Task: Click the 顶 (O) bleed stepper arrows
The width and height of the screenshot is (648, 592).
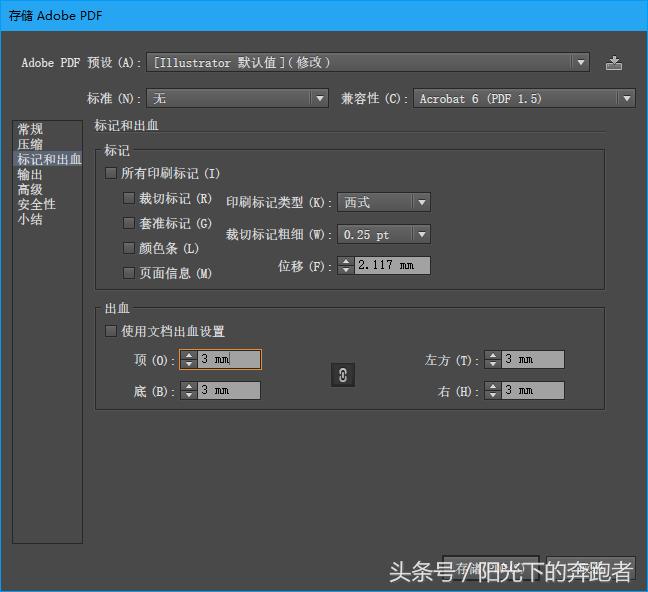Action: [189, 359]
